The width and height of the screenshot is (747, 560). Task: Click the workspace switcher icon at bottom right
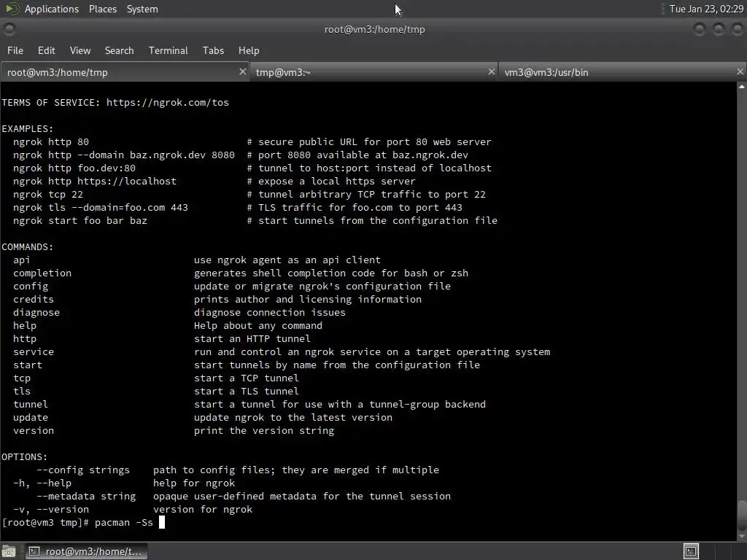[691, 551]
